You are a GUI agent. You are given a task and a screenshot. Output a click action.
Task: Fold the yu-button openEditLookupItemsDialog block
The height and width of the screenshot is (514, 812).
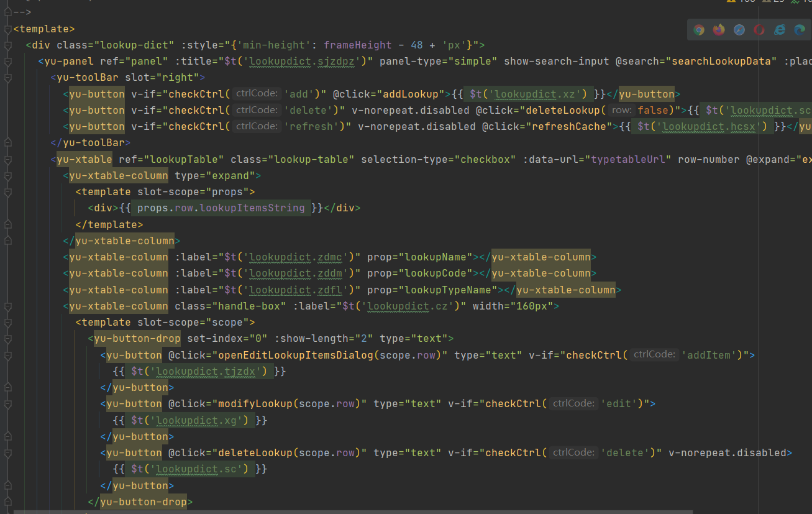(x=7, y=355)
